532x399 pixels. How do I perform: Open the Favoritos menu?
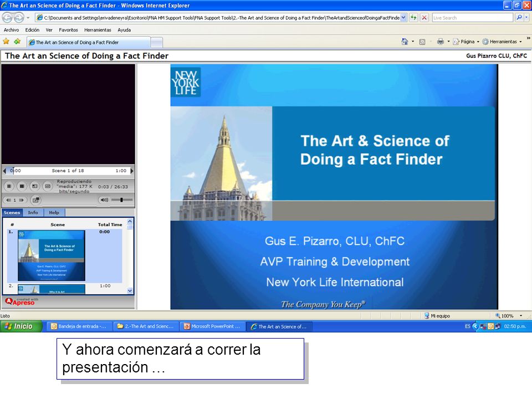point(68,30)
